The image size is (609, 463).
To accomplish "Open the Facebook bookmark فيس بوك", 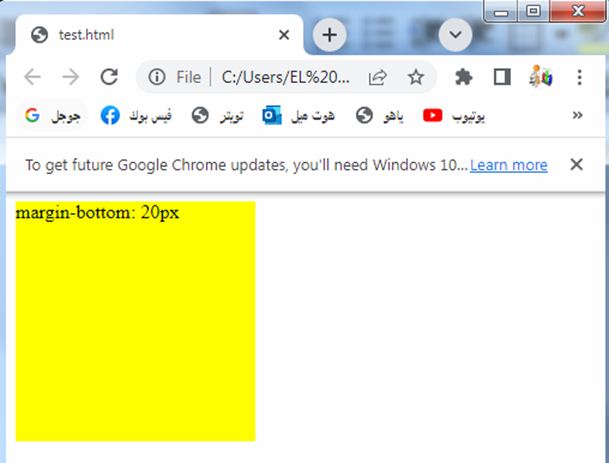I will pyautogui.click(x=136, y=116).
